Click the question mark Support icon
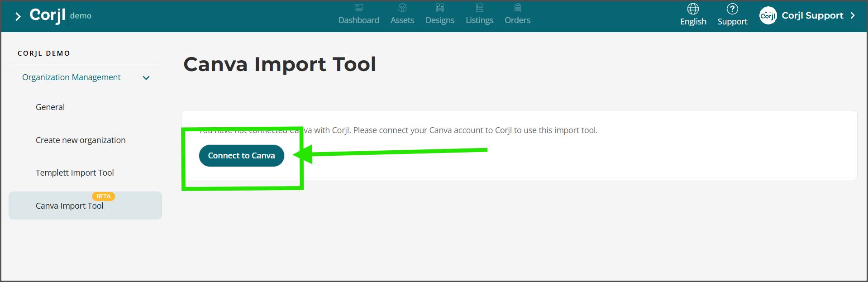The image size is (868, 282). click(732, 9)
